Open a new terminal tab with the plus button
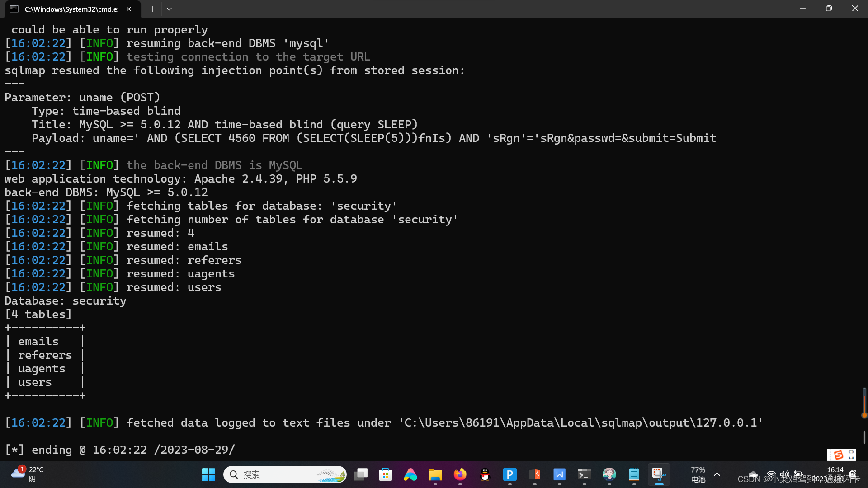 click(152, 9)
